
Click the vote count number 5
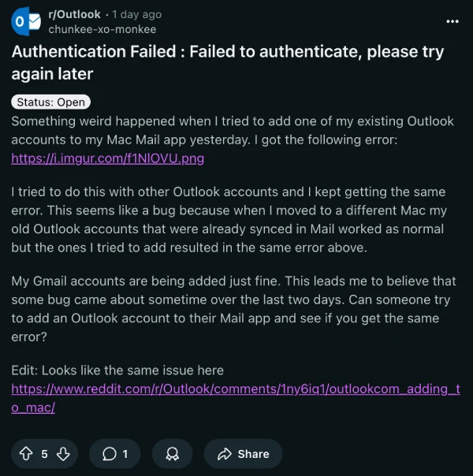pos(44,454)
